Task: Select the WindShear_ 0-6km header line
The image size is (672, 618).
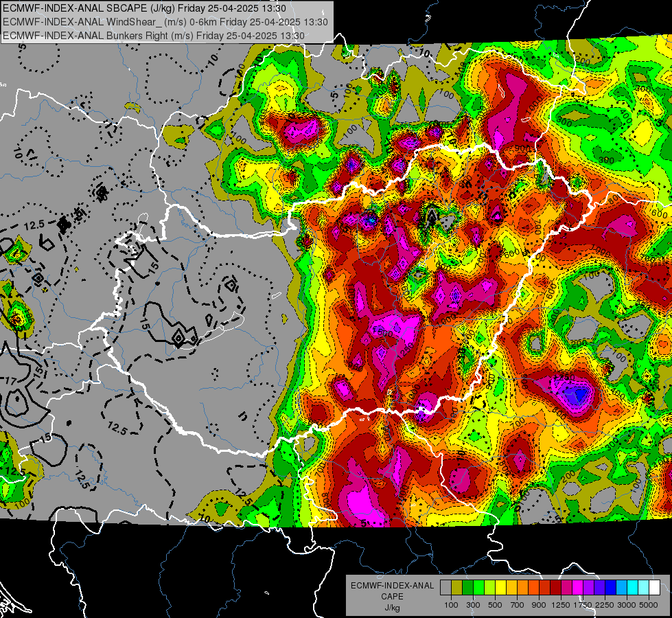Action: pos(165,22)
